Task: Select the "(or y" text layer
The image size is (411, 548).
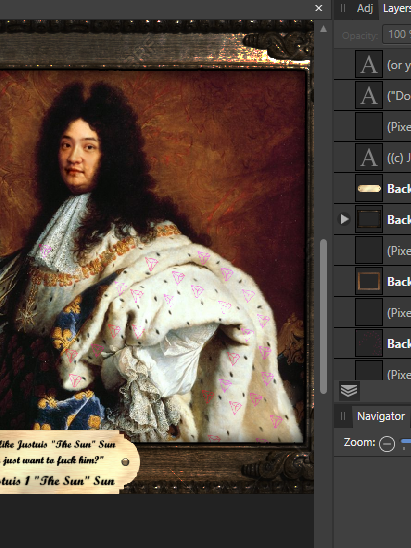Action: [x=373, y=65]
